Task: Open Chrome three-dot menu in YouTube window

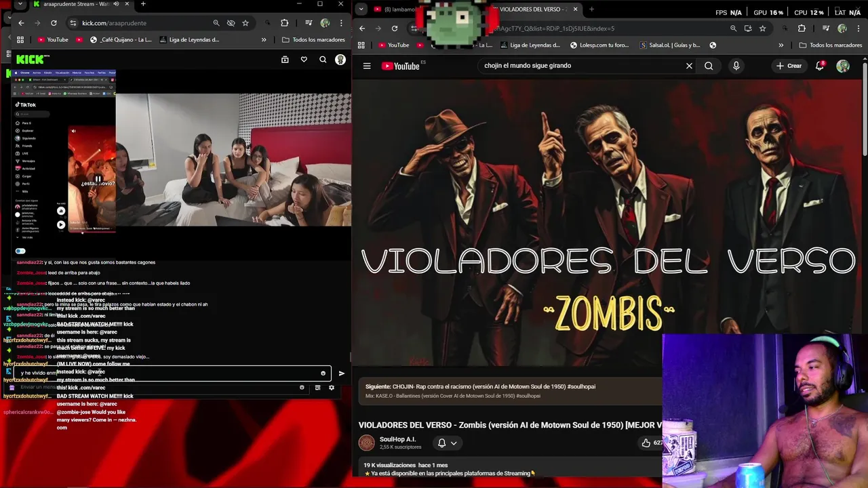Action: (x=857, y=28)
